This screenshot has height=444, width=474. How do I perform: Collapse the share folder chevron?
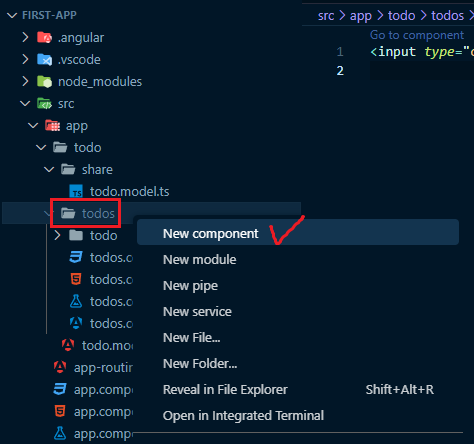49,169
